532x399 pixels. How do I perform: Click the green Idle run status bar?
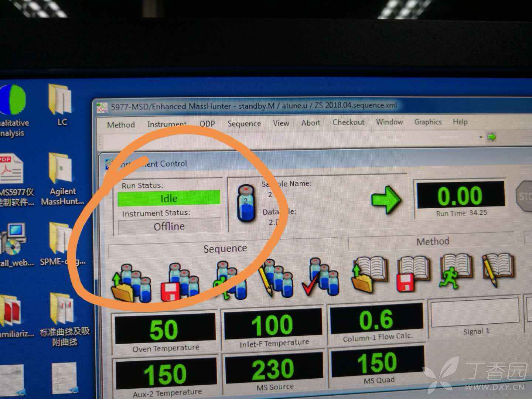[x=169, y=198]
